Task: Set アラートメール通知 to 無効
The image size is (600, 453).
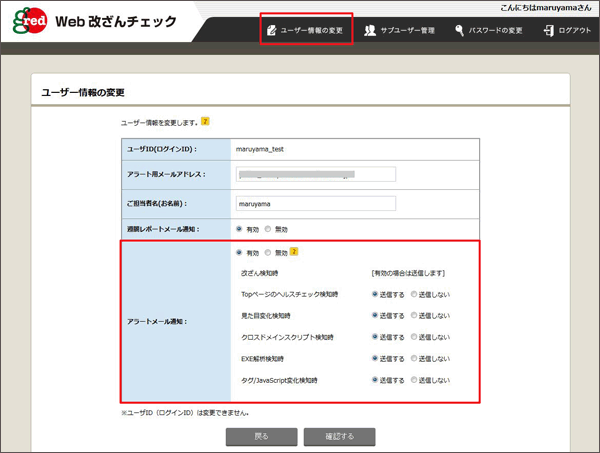Action: click(267, 253)
